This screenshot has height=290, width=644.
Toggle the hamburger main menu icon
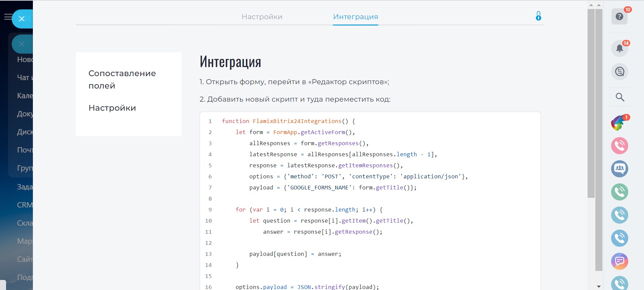tap(8, 17)
